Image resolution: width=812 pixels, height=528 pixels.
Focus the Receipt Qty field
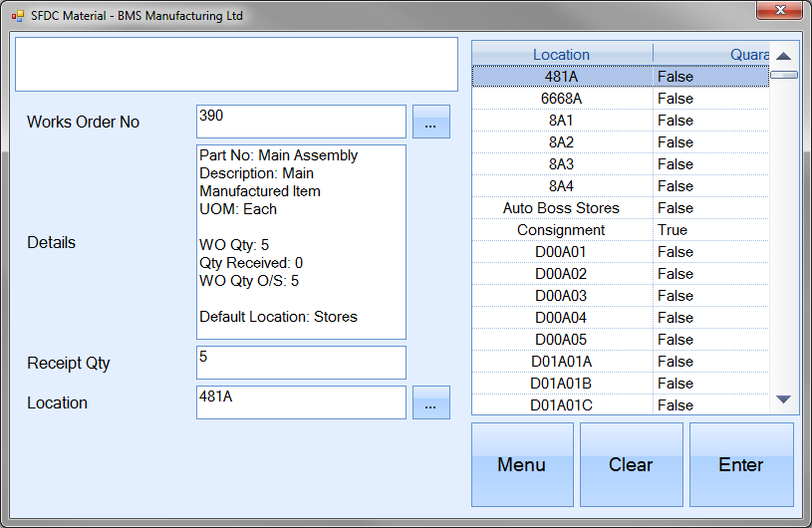pyautogui.click(x=301, y=363)
